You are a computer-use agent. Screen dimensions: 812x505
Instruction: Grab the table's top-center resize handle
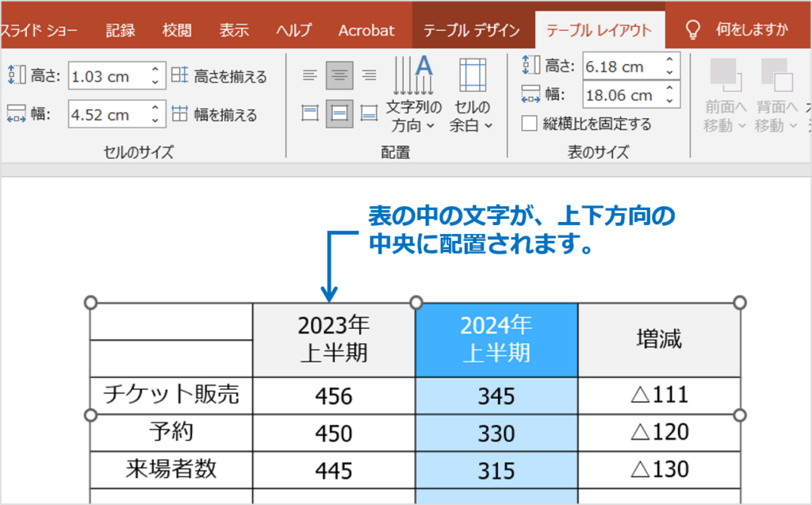[416, 303]
